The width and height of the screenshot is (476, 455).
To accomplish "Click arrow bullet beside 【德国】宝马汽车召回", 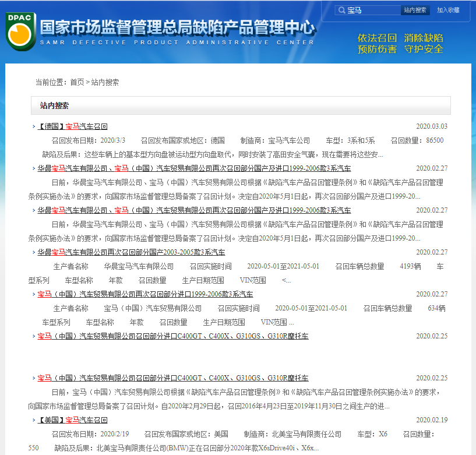I will pyautogui.click(x=34, y=126).
